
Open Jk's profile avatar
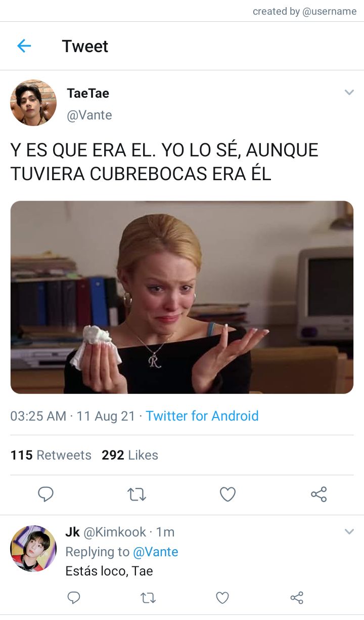pyautogui.click(x=33, y=549)
